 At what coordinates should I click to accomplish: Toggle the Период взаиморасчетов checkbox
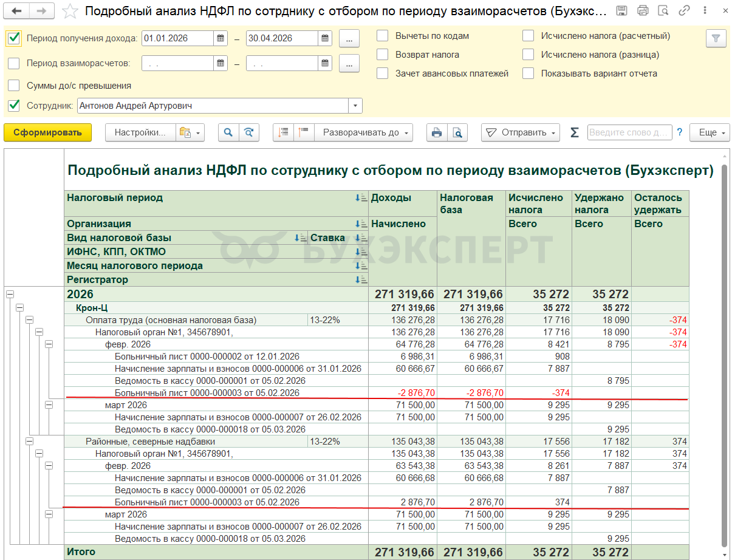(x=14, y=63)
